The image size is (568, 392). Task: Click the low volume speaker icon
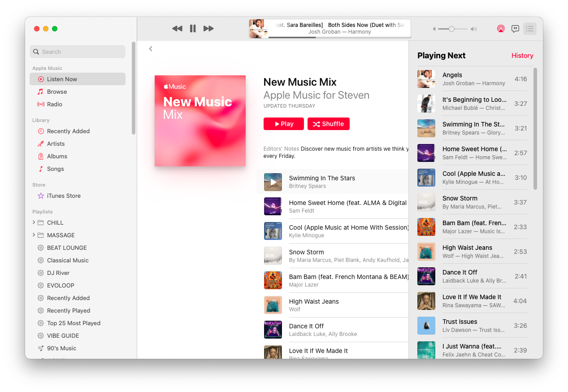click(434, 29)
